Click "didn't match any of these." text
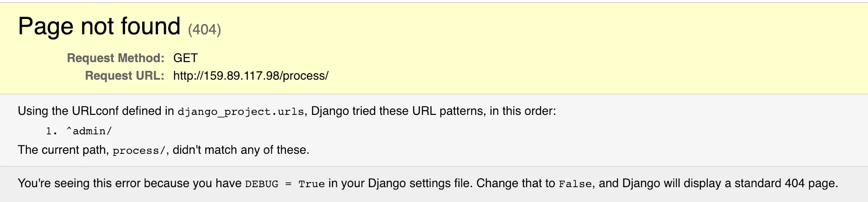Viewport: 868px width, 202px height. point(241,150)
